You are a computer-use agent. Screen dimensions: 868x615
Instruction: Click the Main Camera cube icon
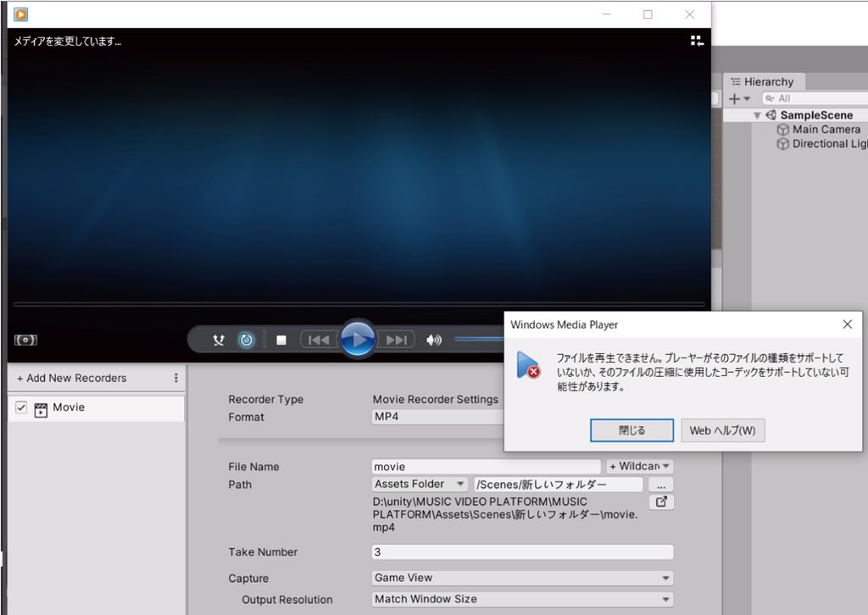click(782, 130)
